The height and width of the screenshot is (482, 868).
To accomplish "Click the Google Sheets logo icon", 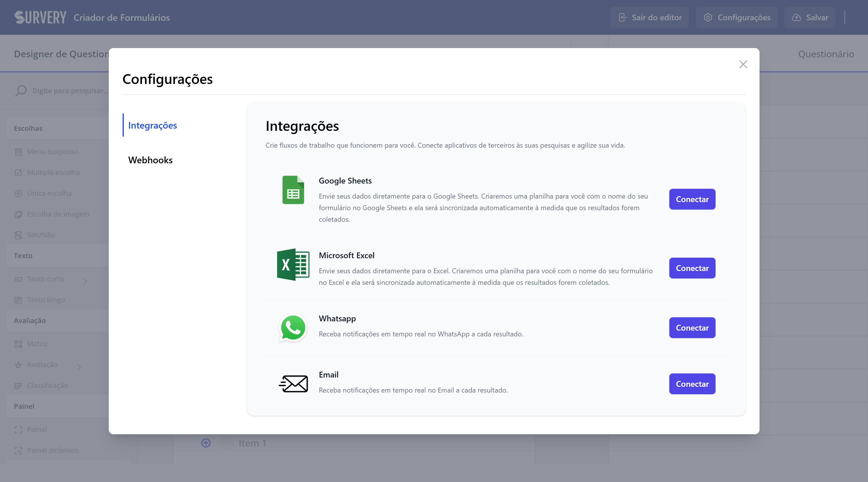I will 293,190.
